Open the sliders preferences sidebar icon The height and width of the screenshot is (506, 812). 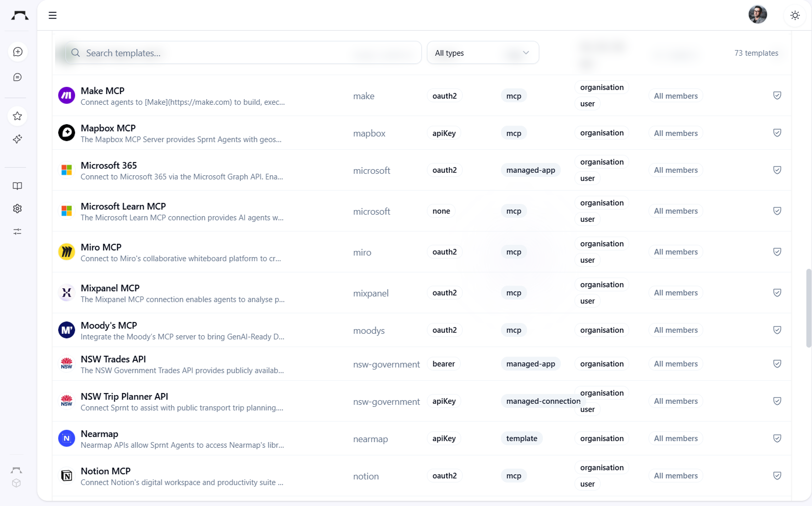pyautogui.click(x=17, y=232)
